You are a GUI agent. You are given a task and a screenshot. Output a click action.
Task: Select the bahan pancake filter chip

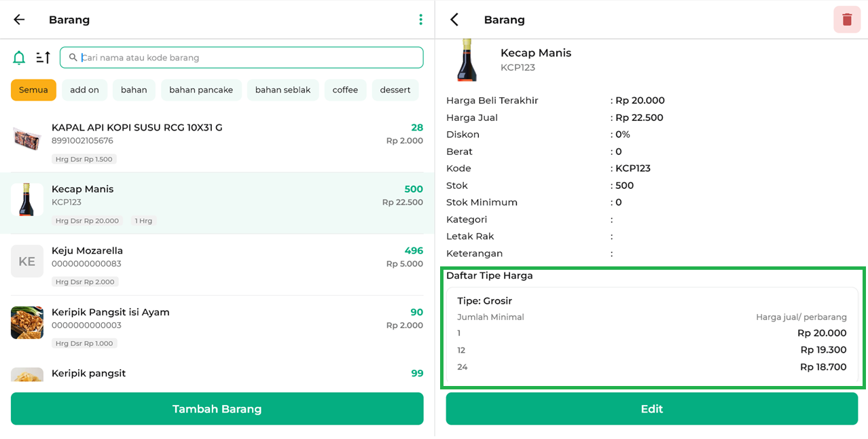[x=201, y=90]
